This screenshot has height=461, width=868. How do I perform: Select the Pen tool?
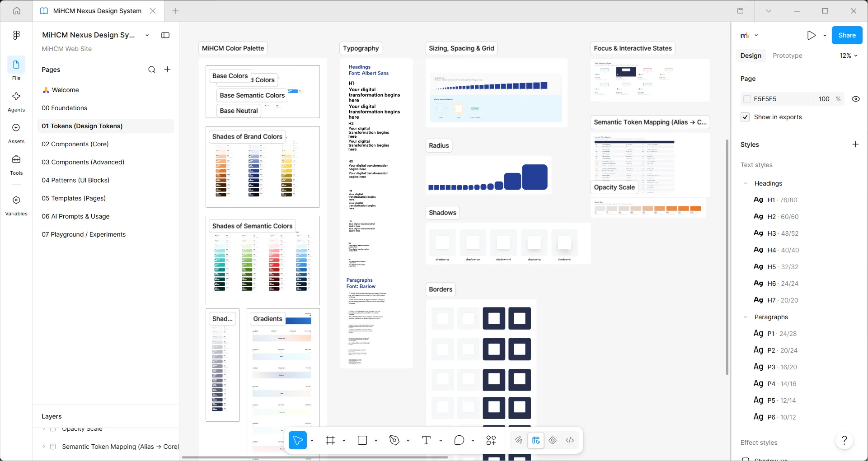click(394, 440)
